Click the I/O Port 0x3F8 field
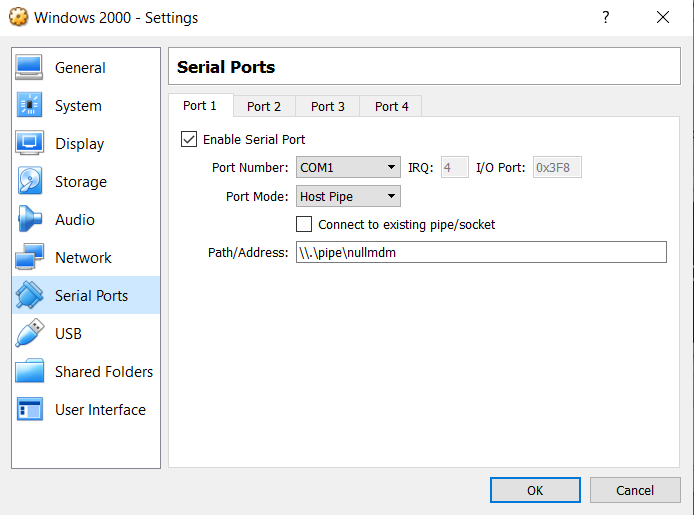 point(557,167)
